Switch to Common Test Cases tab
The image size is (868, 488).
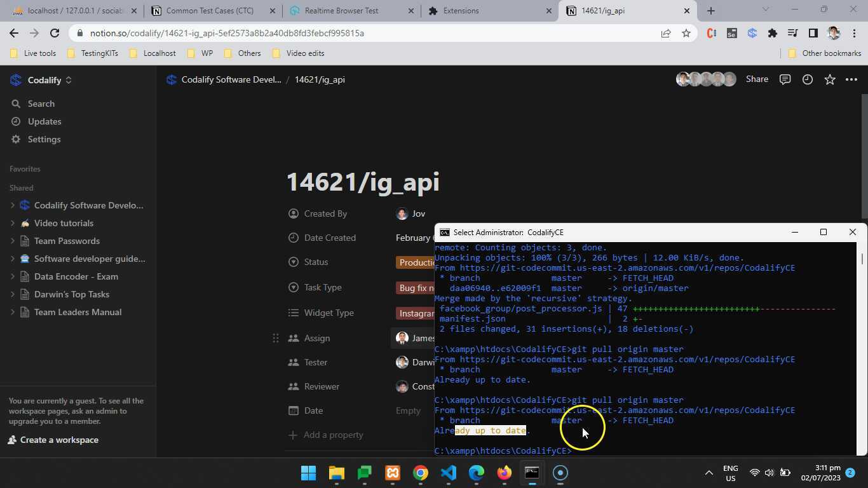pyautogui.click(x=210, y=11)
